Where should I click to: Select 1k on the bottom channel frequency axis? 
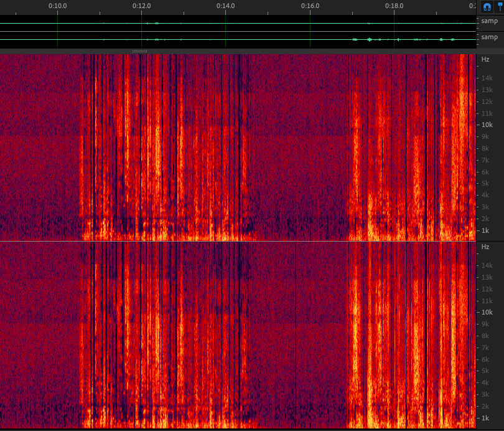pyautogui.click(x=485, y=418)
